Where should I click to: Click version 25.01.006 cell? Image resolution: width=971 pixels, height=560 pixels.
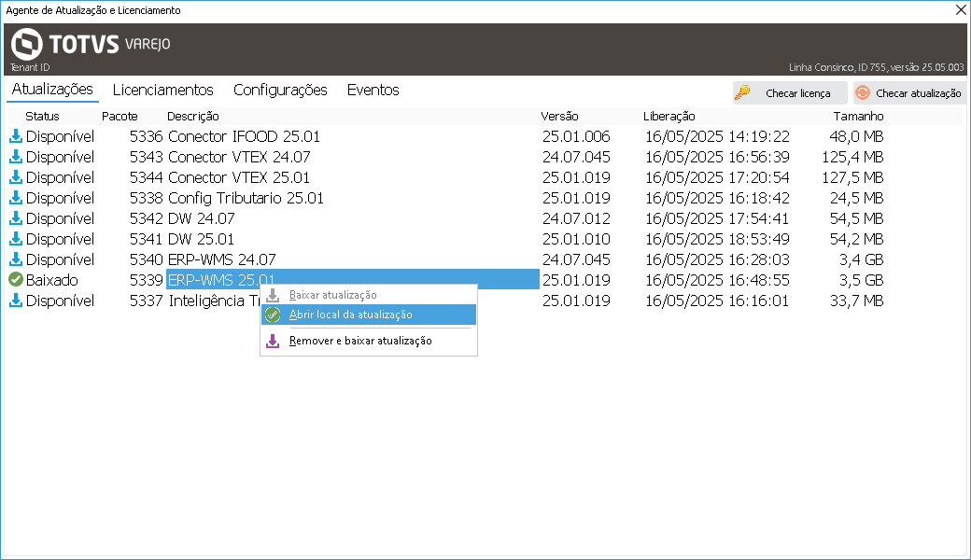pyautogui.click(x=577, y=136)
